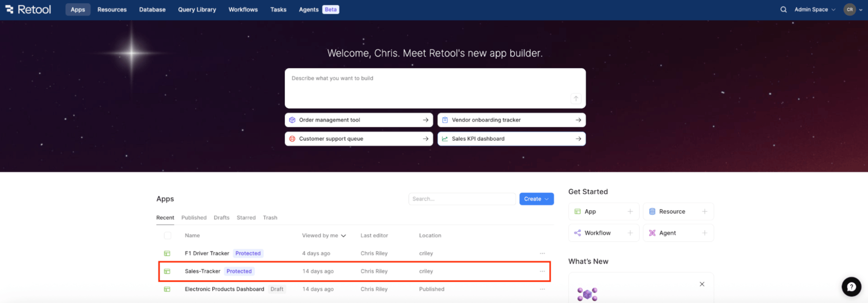This screenshot has height=303, width=868.
Task: Switch to the Published apps tab
Action: coord(194,218)
